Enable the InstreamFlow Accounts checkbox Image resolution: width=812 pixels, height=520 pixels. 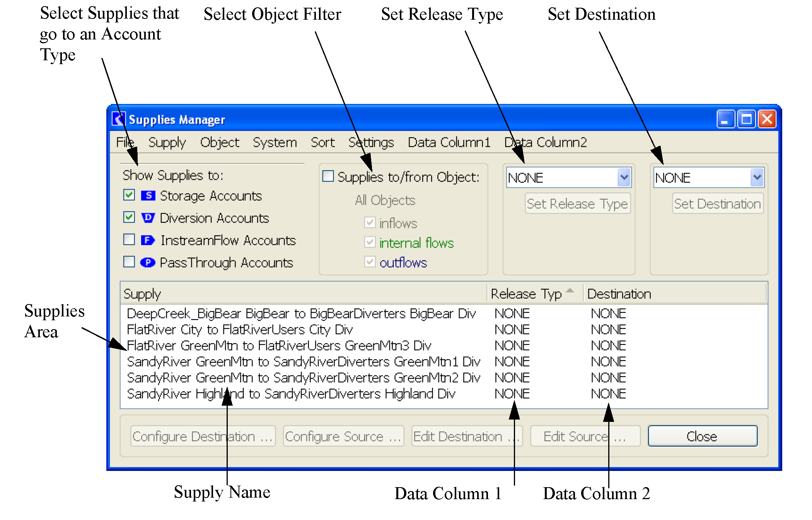point(129,240)
